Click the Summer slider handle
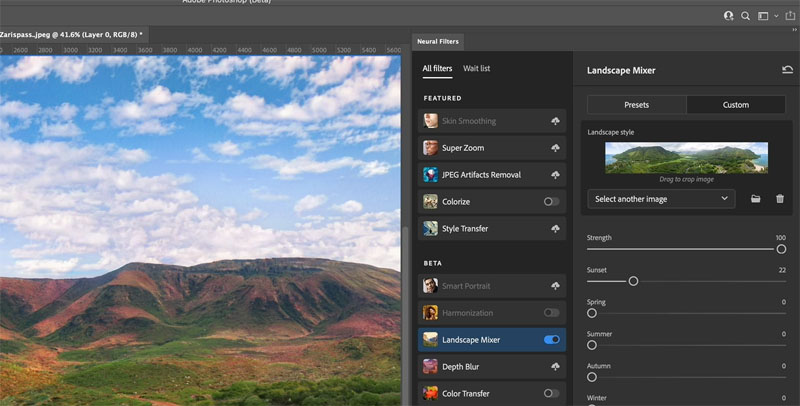 pos(592,345)
